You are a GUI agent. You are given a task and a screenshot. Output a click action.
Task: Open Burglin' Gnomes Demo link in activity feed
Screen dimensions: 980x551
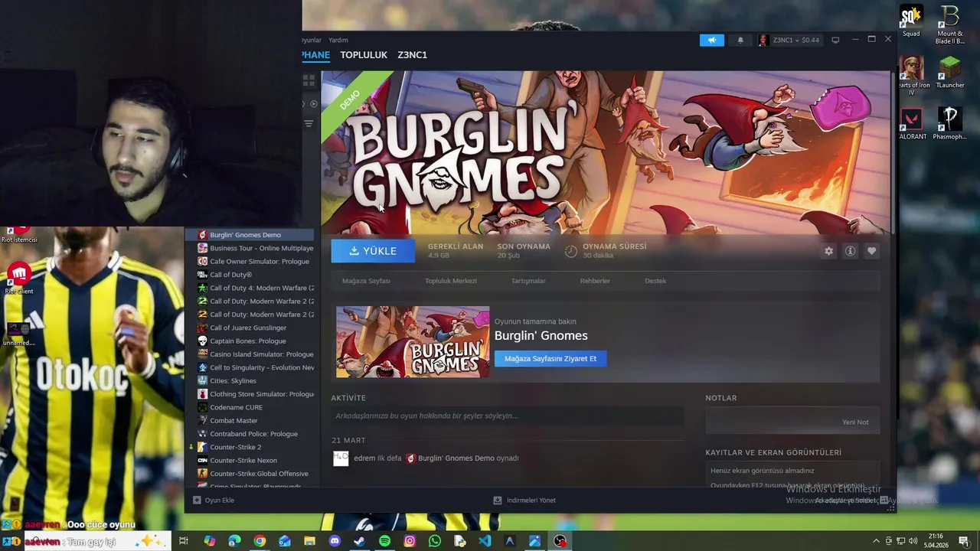456,458
